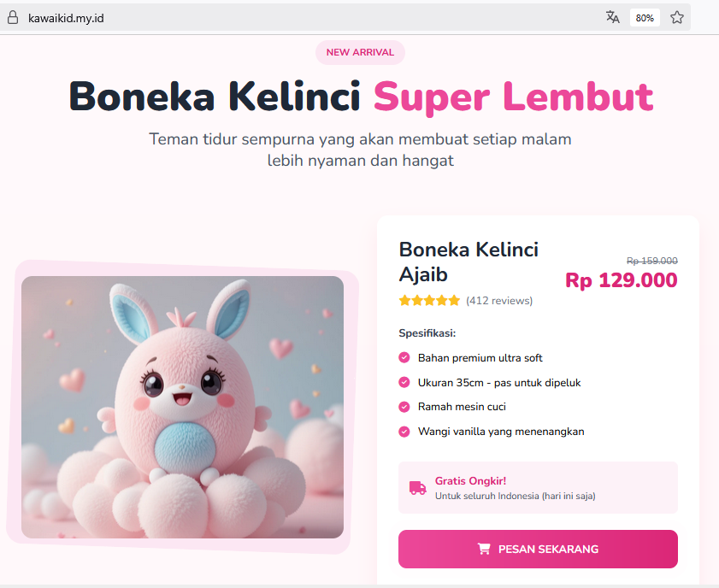Screen dimensions: 719x588
Task: Click checkmark beside Ukuran 35cm
Action: [x=404, y=383]
